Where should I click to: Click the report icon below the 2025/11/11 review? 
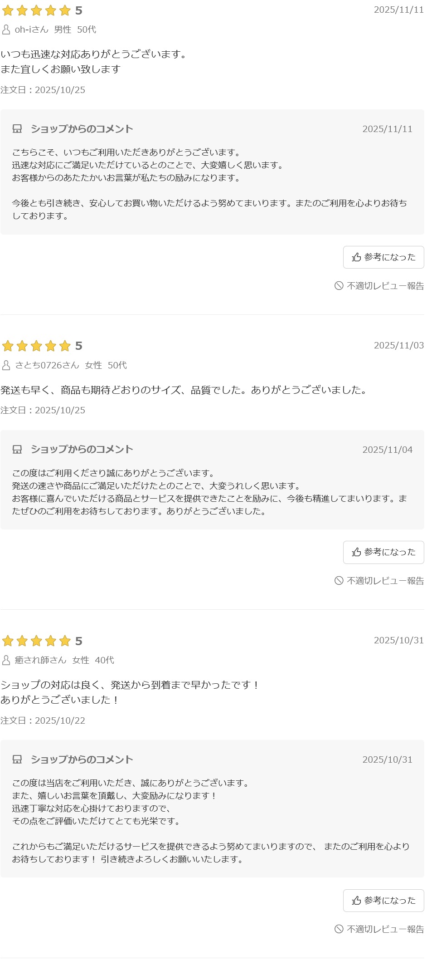coord(339,286)
